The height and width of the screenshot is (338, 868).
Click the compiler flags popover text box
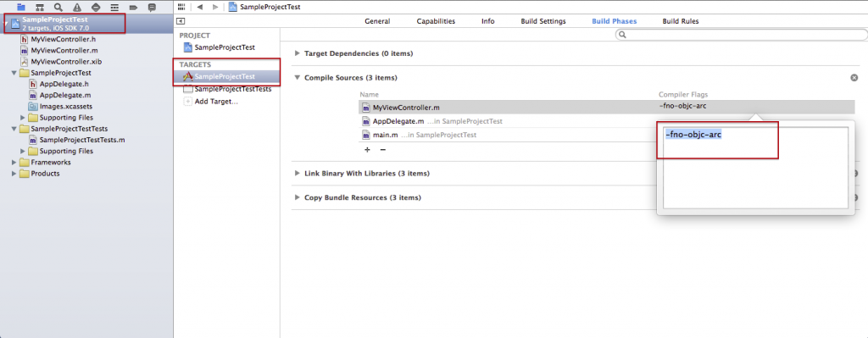(x=755, y=168)
